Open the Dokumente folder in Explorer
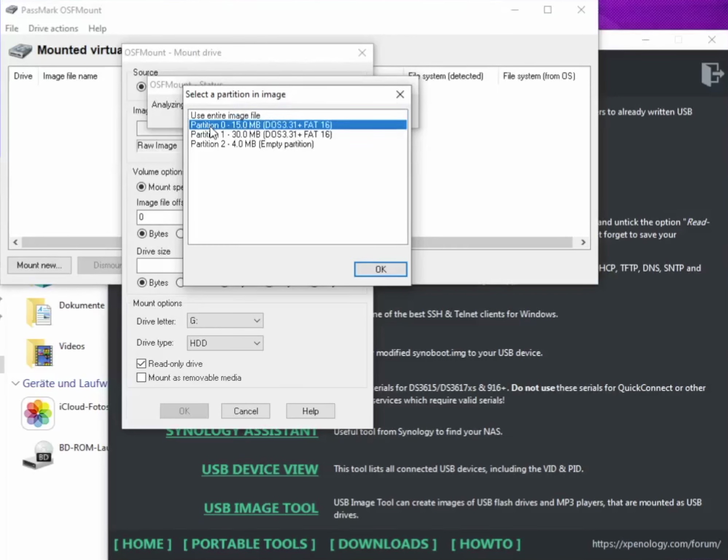 point(39,312)
